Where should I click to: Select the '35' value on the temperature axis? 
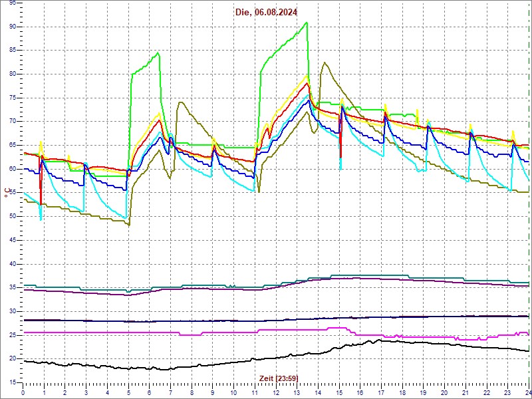click(13, 288)
